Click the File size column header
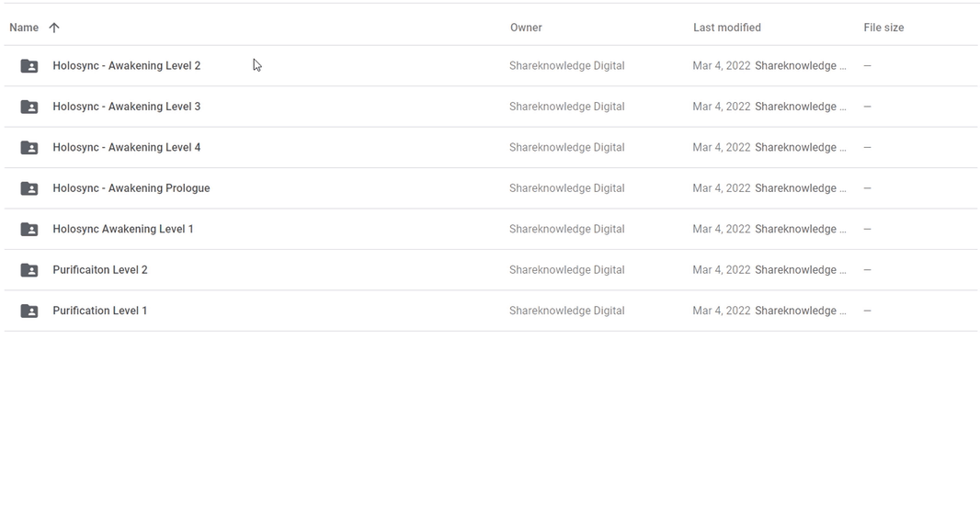This screenshot has height=509, width=980. point(883,28)
